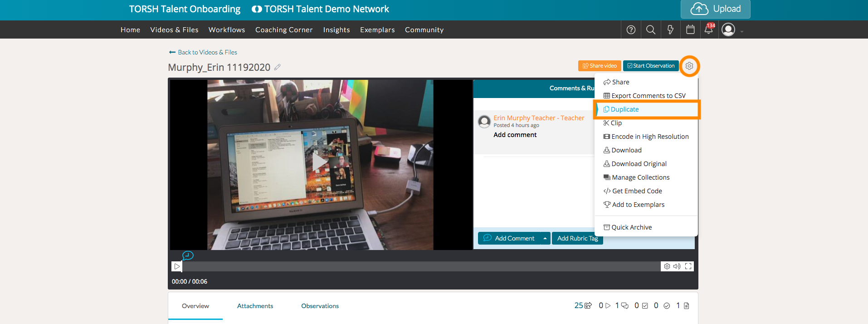Click the Start Observation button
The image size is (868, 324).
[651, 66]
